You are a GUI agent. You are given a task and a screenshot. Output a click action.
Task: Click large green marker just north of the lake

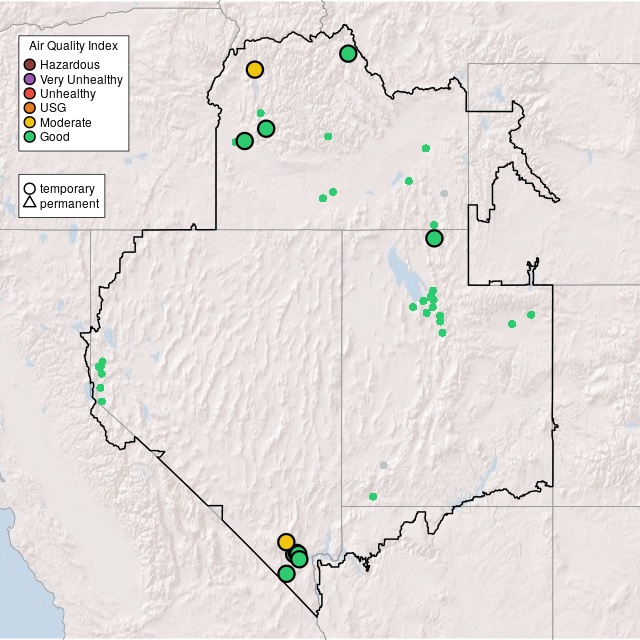[434, 238]
